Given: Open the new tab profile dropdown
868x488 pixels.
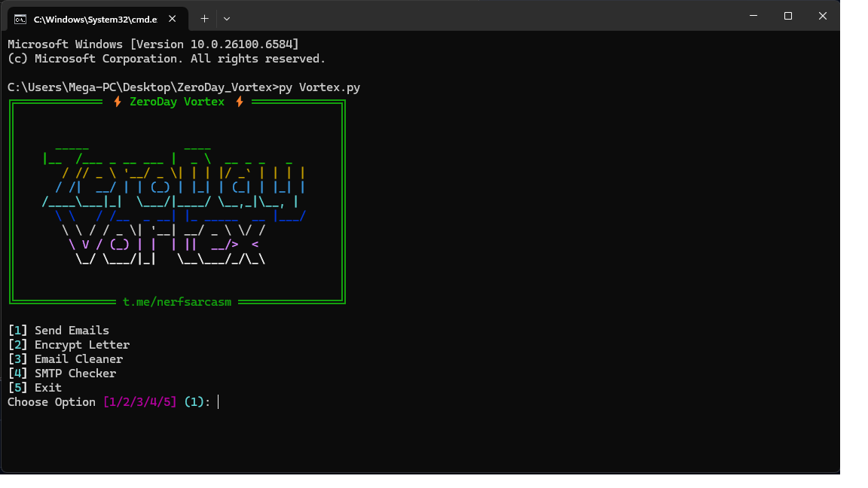Looking at the screenshot, I should click(x=226, y=19).
